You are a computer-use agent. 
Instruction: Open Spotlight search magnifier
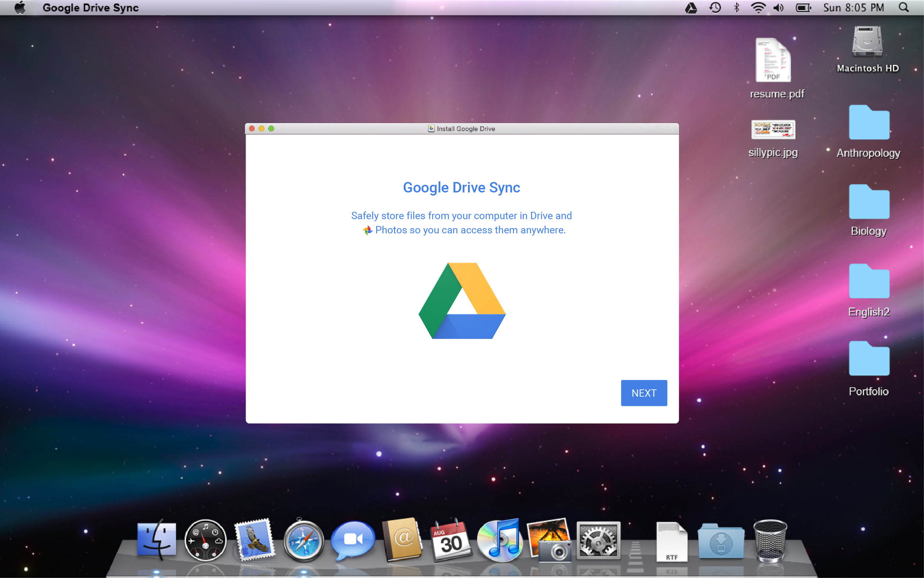[x=903, y=8]
